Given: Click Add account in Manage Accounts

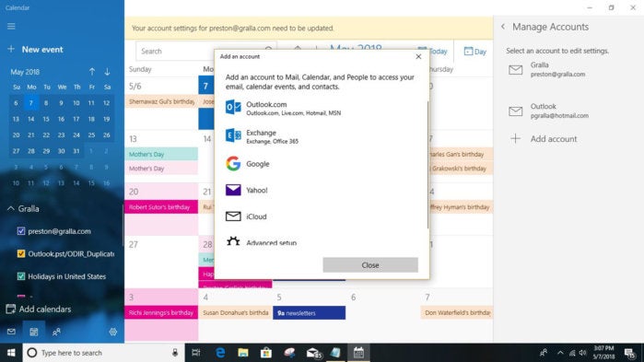Looking at the screenshot, I should pos(543,139).
